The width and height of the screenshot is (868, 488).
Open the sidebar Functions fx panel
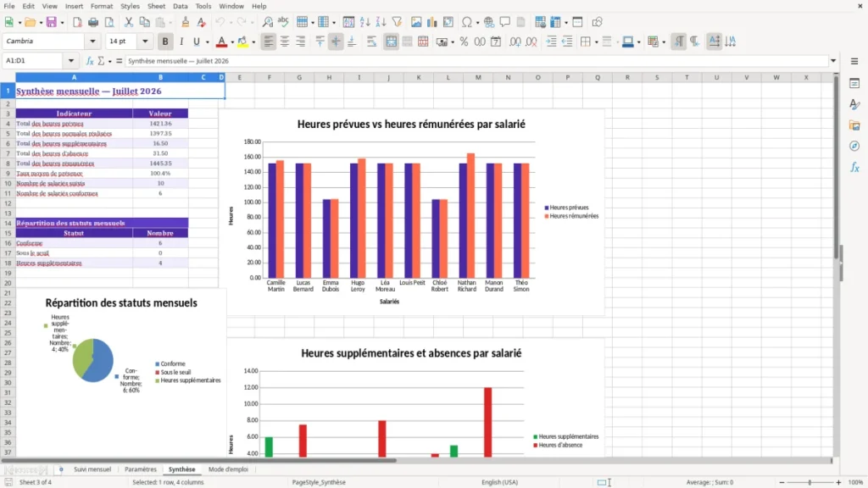click(x=854, y=167)
